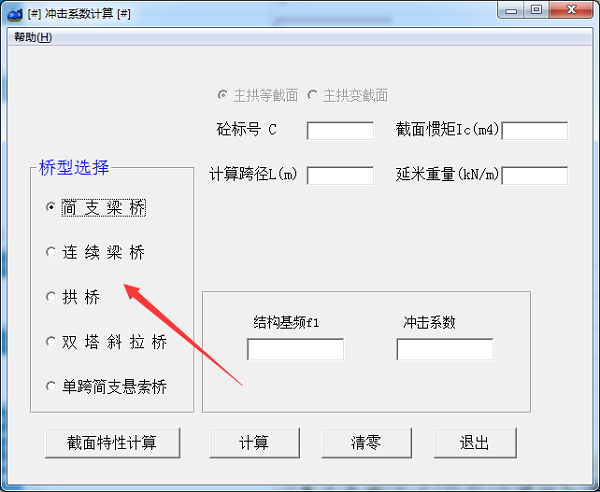
Task: Select the 主拱变截面 radio button
Action: pyautogui.click(x=348, y=95)
